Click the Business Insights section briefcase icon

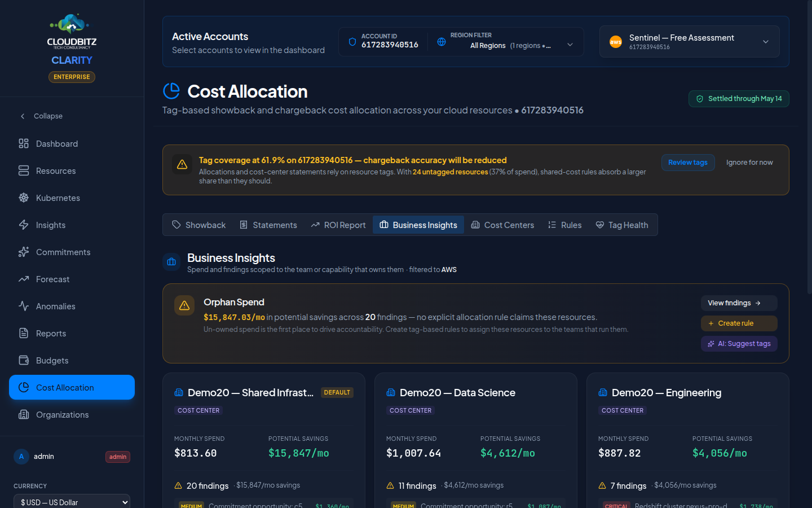click(171, 262)
